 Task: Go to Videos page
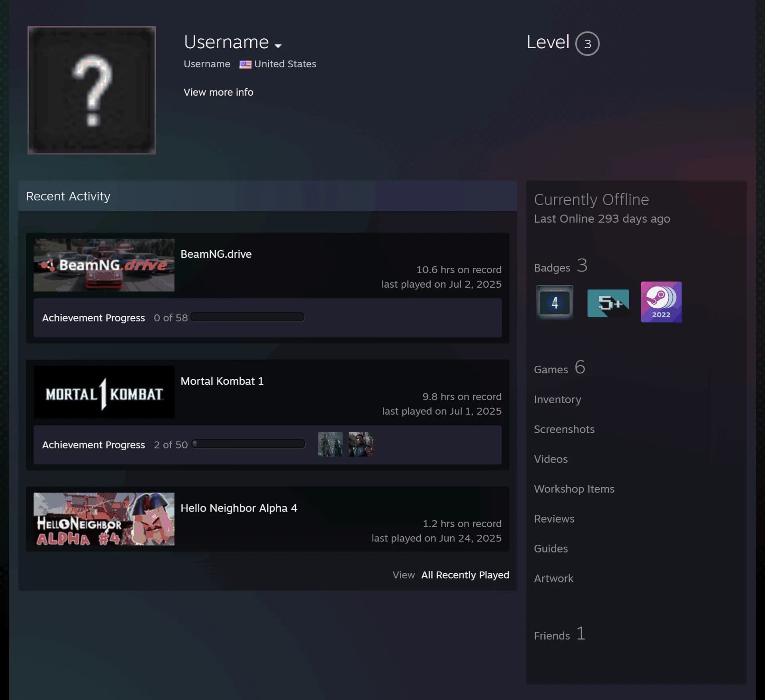click(x=551, y=459)
